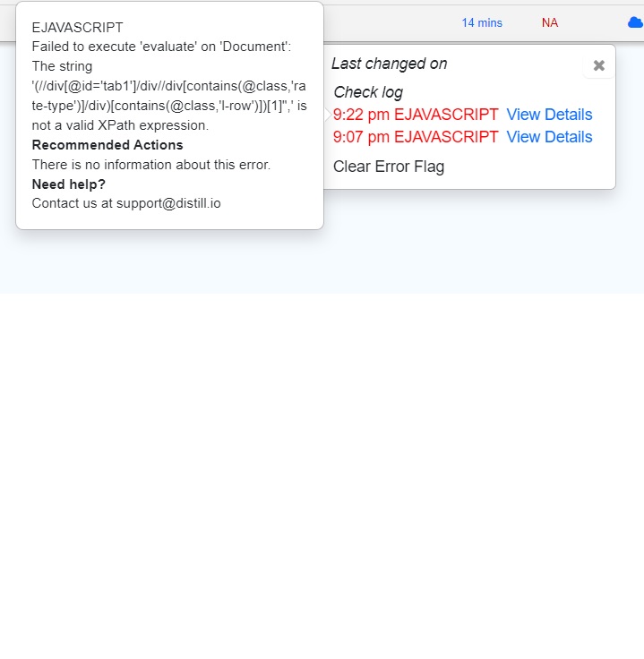Click the Failed to execute 'evaluate' line
This screenshot has width=644, height=659.
(x=161, y=47)
